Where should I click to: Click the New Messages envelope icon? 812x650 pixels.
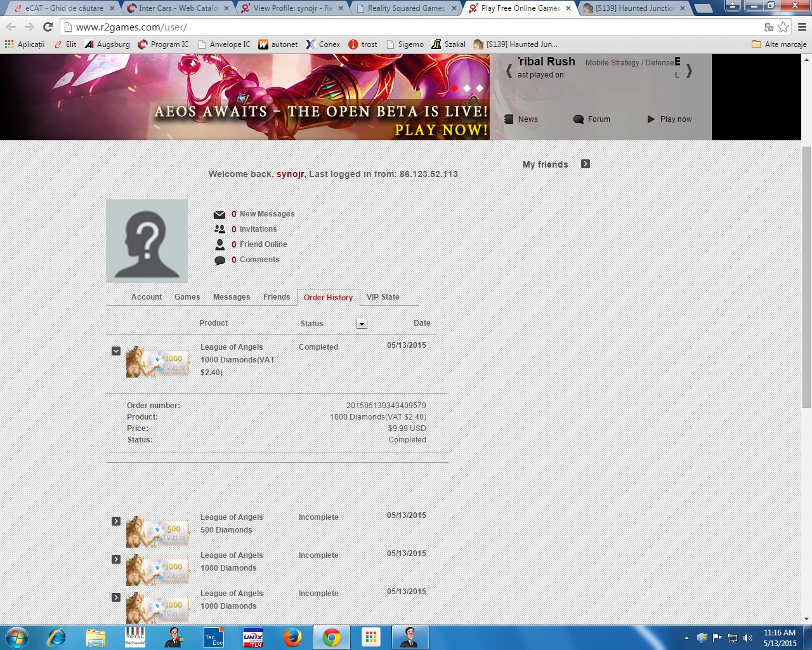[x=219, y=215]
